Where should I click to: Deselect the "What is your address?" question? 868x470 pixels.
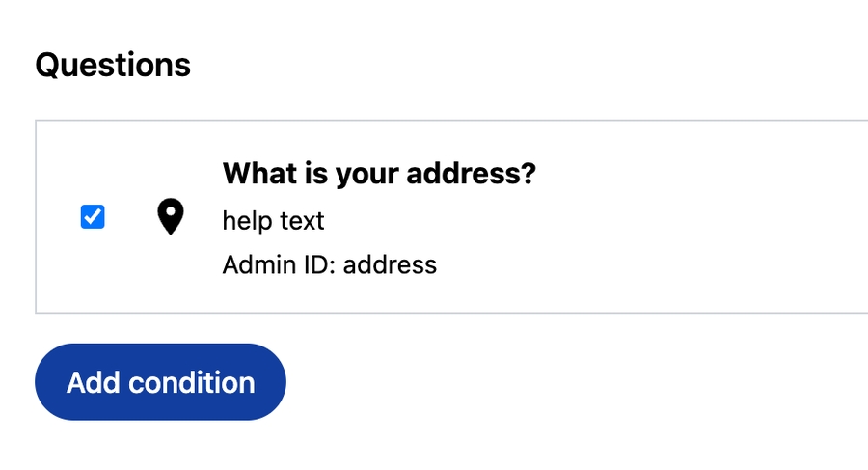tap(93, 217)
